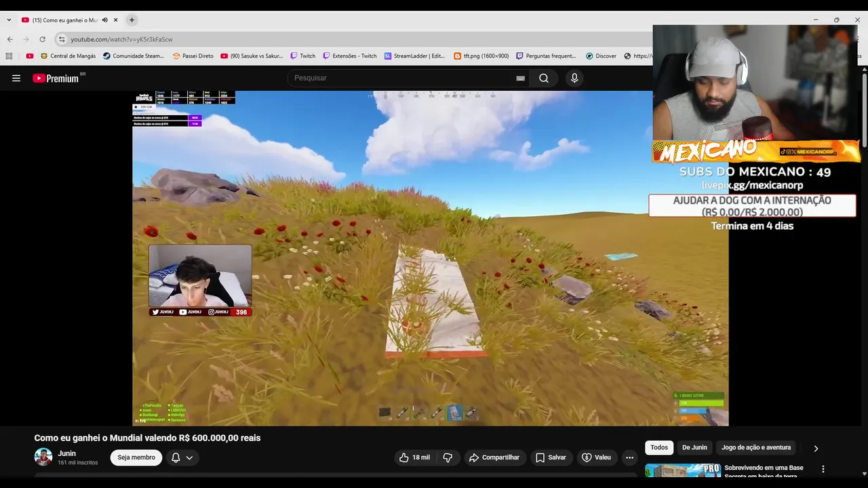Image resolution: width=868 pixels, height=488 pixels.
Task: Open the Discover bookmark
Action: point(601,56)
